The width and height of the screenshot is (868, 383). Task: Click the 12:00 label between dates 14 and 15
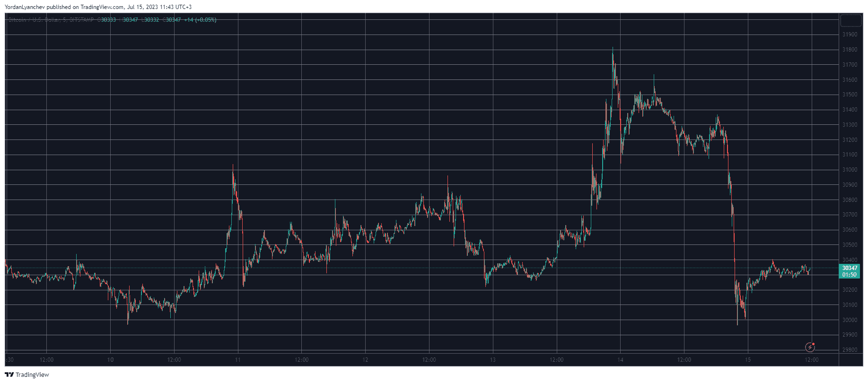(684, 360)
